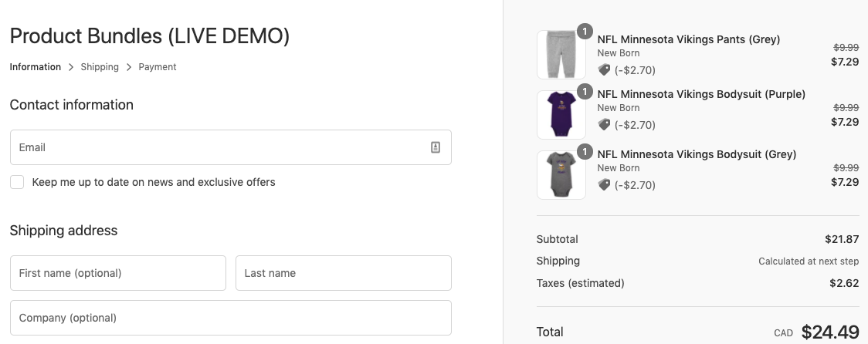The width and height of the screenshot is (868, 344).
Task: Click discount tag icon for Purple Bodysuit
Action: tap(604, 124)
